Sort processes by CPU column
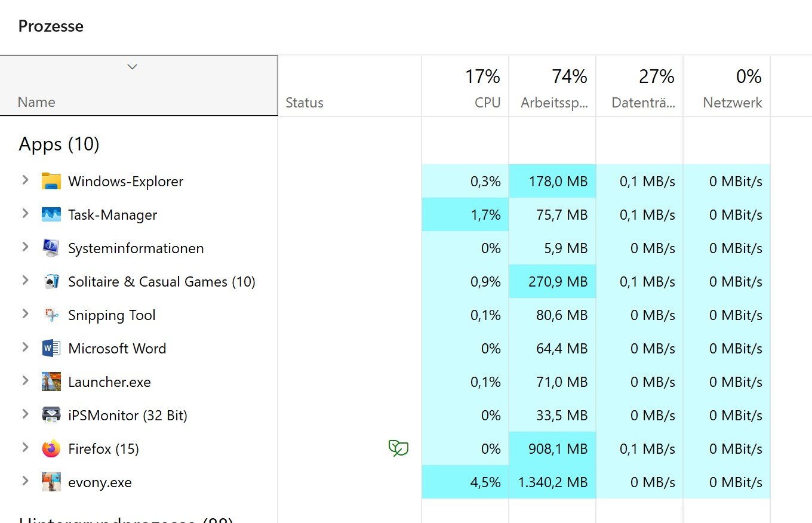 pyautogui.click(x=465, y=87)
